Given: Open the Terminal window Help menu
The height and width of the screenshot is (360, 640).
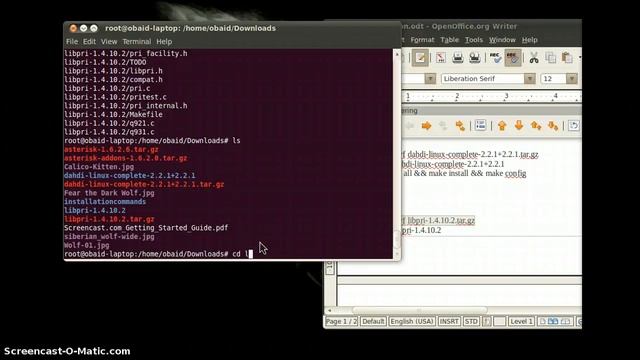Looking at the screenshot, I should click(164, 42).
